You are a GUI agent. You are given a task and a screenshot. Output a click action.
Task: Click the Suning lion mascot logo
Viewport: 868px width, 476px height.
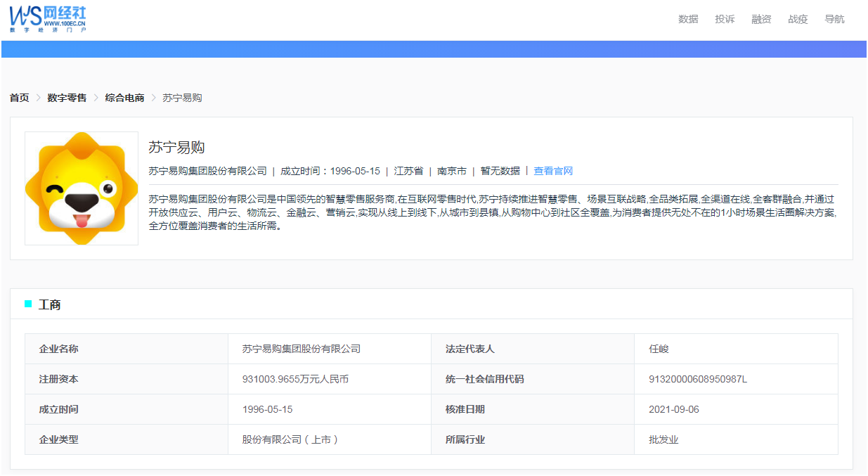pyautogui.click(x=82, y=188)
